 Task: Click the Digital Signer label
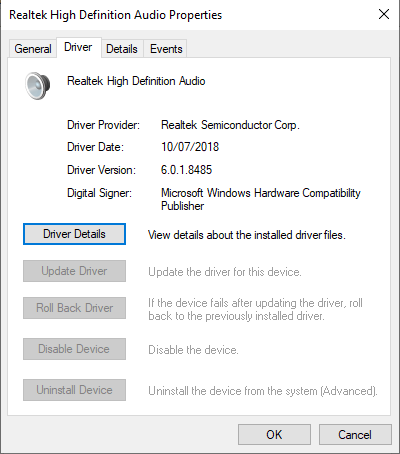pos(99,193)
